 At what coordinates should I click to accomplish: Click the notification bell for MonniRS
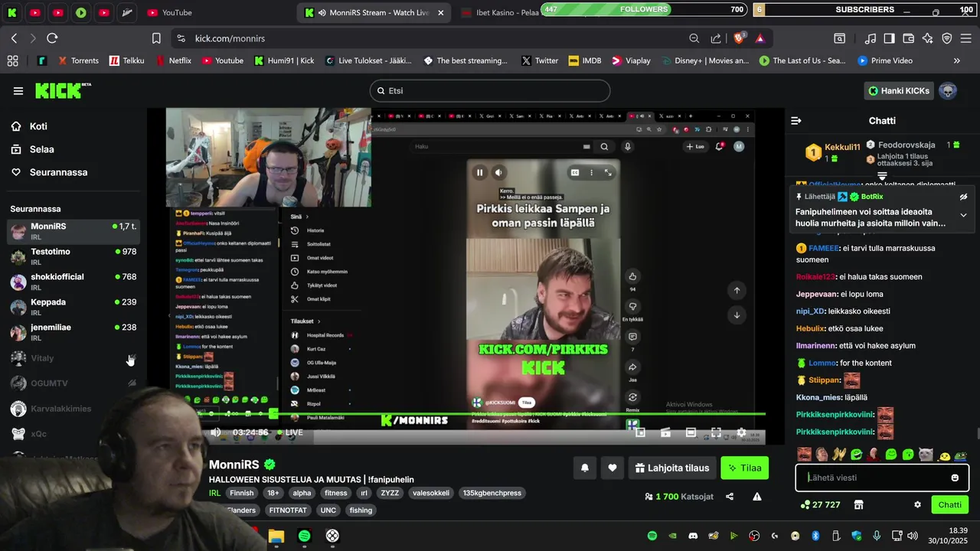point(585,468)
